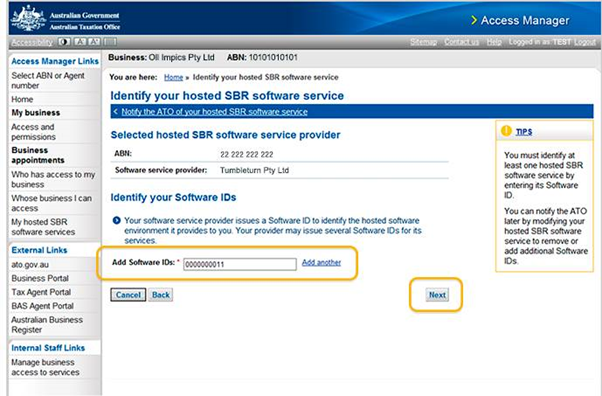
Task: Click the Back button
Action: coord(160,295)
